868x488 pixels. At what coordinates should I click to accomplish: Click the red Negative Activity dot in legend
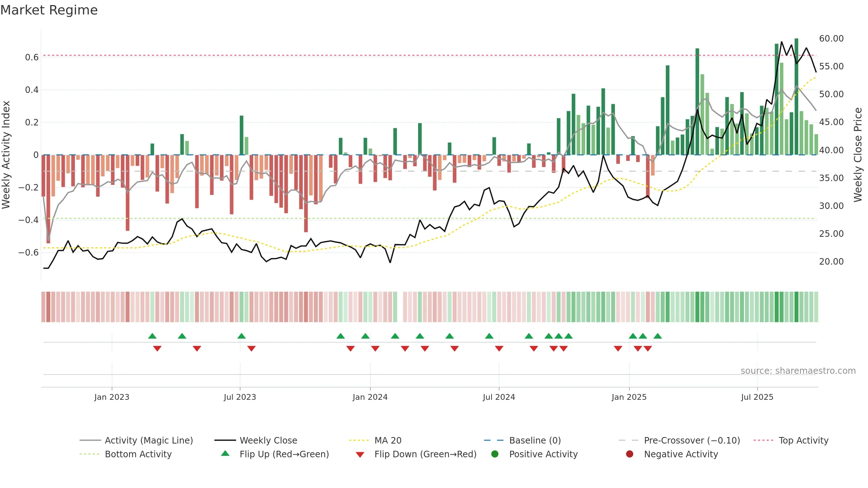tap(630, 454)
